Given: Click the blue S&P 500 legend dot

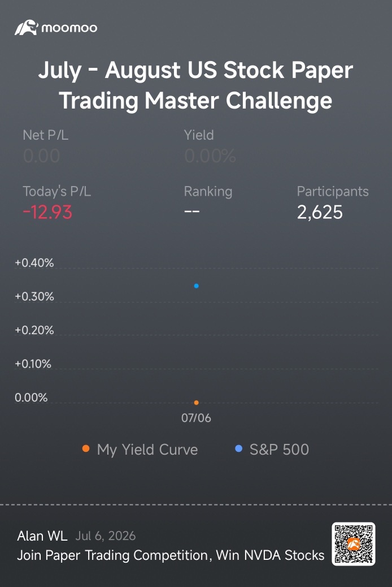Looking at the screenshot, I should pyautogui.click(x=238, y=448).
